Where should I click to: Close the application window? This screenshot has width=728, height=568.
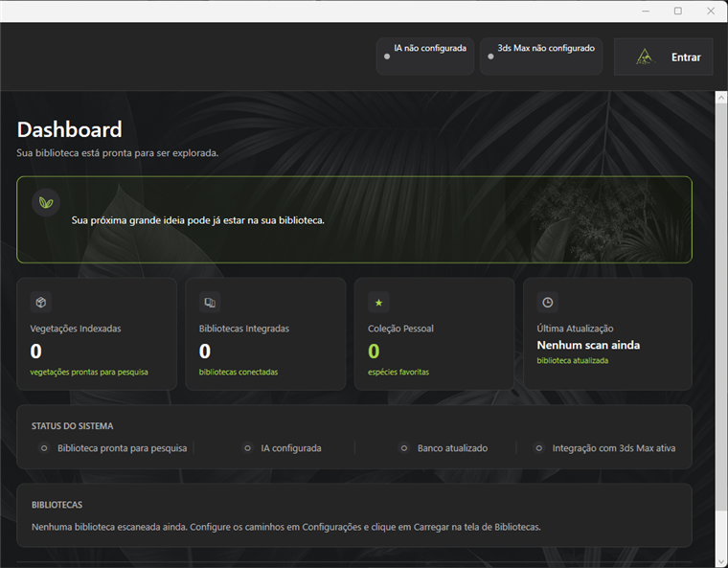pyautogui.click(x=711, y=11)
